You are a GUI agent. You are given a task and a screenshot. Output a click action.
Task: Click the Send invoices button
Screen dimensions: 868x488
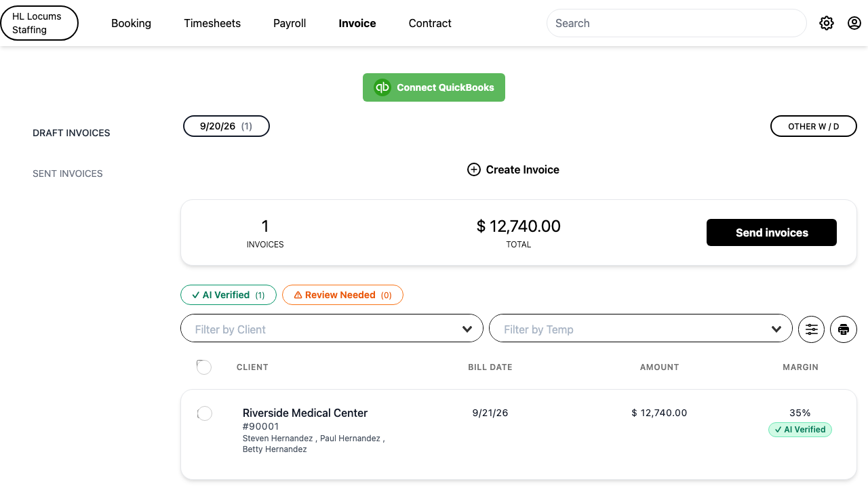pyautogui.click(x=772, y=232)
